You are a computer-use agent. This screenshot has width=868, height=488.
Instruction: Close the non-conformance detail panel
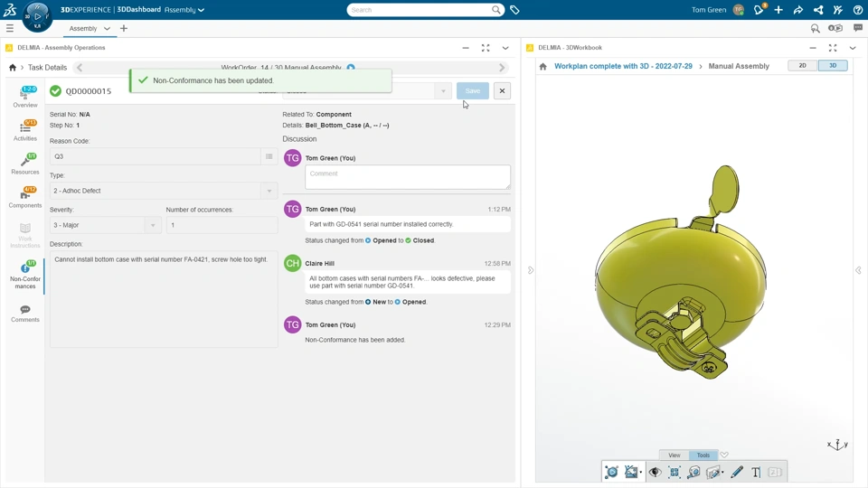(502, 90)
